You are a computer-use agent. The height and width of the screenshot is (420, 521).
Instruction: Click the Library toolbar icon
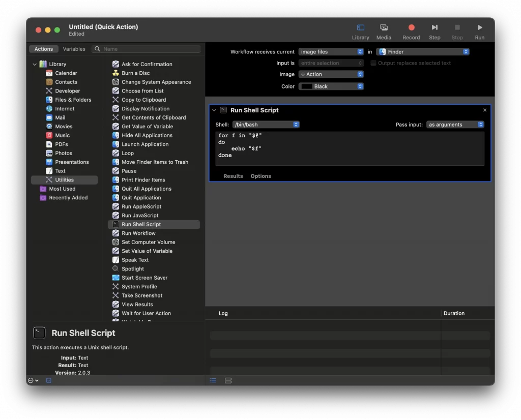[x=360, y=28]
